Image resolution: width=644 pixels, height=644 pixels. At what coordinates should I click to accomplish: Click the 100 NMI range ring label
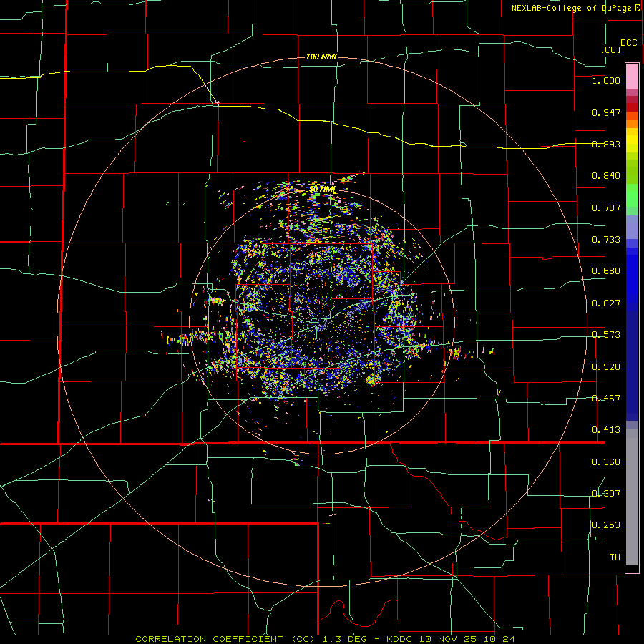tap(321, 57)
